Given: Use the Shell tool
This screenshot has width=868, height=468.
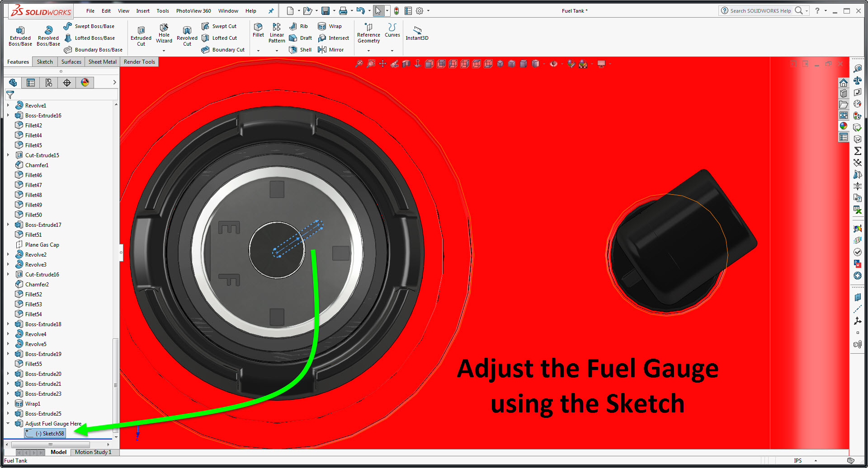Looking at the screenshot, I should [300, 50].
